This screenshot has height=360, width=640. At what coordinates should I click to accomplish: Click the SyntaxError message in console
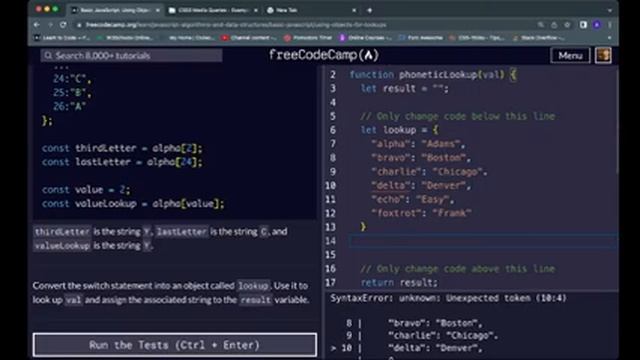point(449,298)
